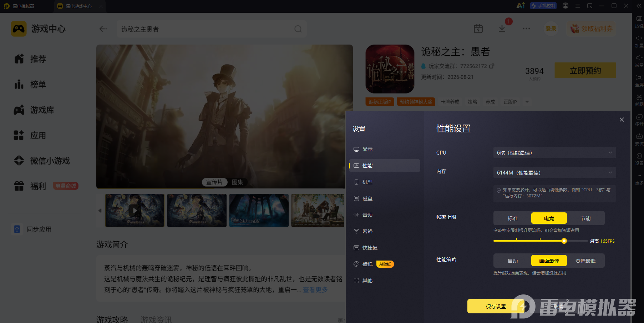The image size is (644, 323).
Task: Click the 预约领神秘大奖 tag
Action: click(x=416, y=102)
